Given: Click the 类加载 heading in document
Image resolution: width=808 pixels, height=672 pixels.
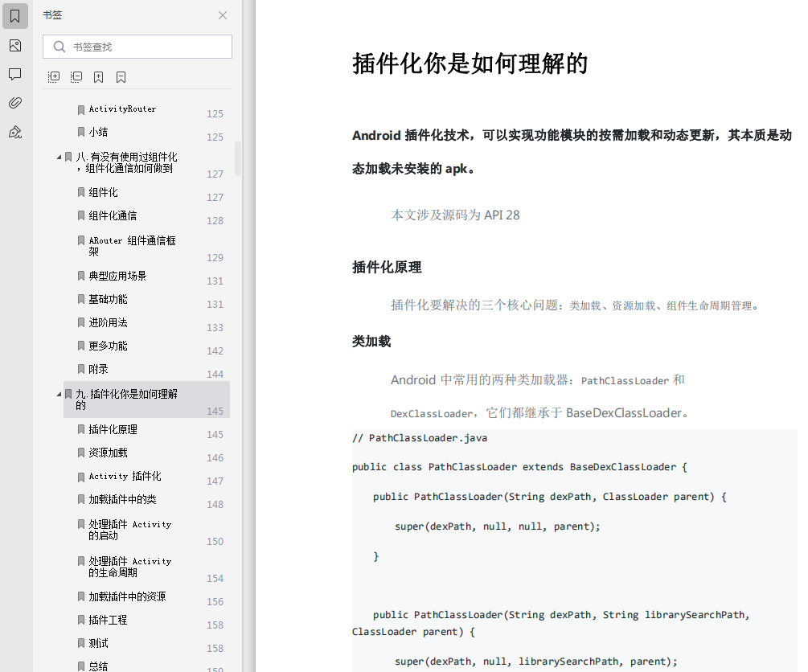Looking at the screenshot, I should 371,341.
